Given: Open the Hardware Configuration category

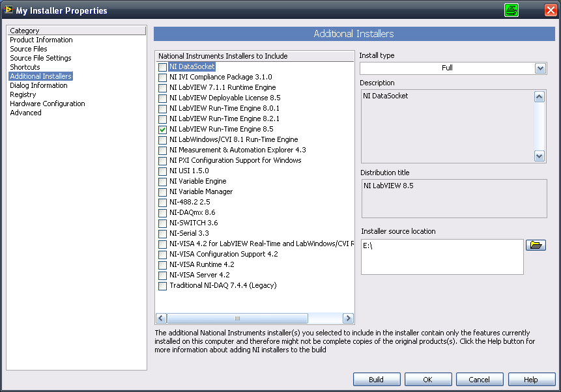Looking at the screenshot, I should (x=48, y=104).
